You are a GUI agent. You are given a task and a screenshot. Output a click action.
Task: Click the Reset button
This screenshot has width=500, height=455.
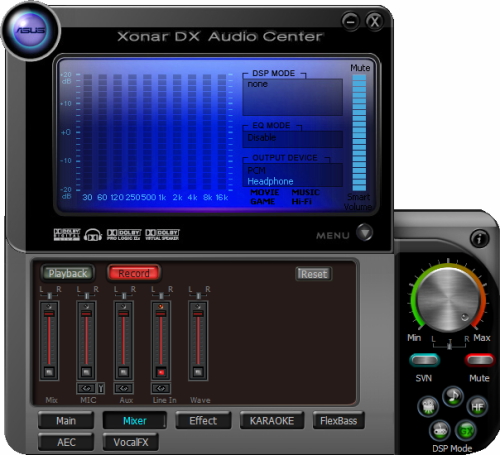(x=314, y=274)
